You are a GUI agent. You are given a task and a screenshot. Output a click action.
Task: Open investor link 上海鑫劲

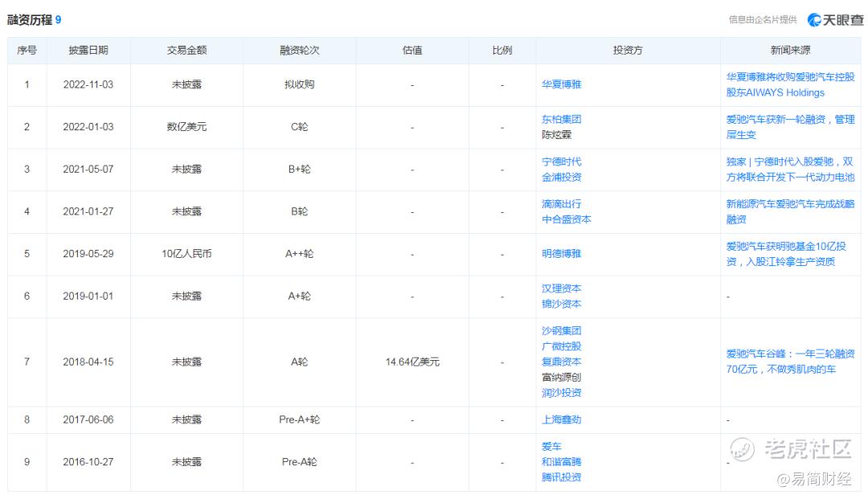(x=561, y=420)
